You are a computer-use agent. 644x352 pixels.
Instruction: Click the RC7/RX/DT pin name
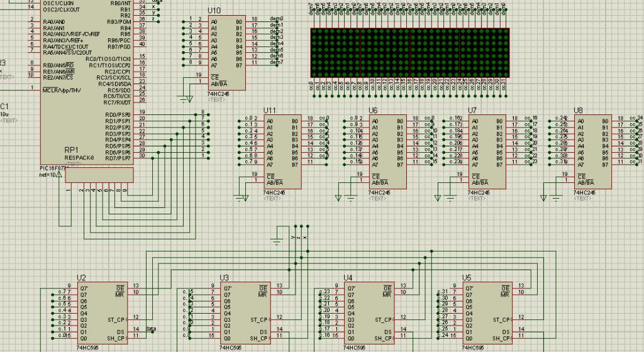[x=117, y=102]
